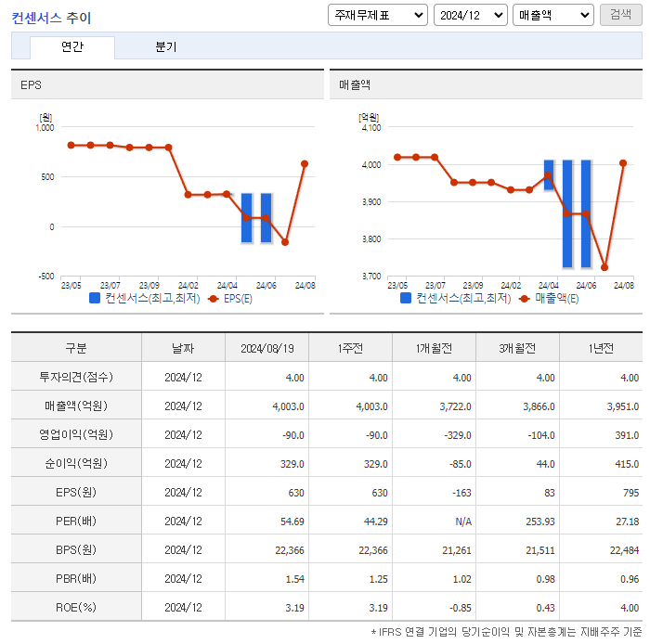Click blue 컨센서스 legend icon under EPS chart

coord(95,298)
